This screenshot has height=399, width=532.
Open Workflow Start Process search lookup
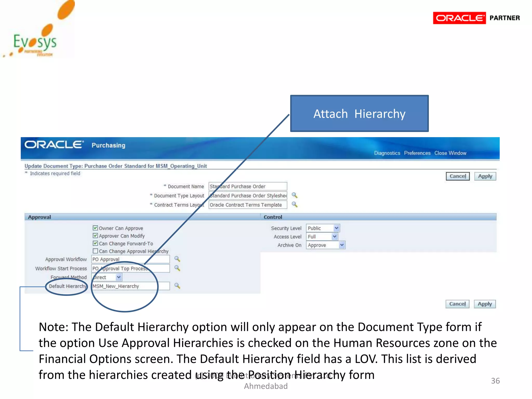[177, 268]
